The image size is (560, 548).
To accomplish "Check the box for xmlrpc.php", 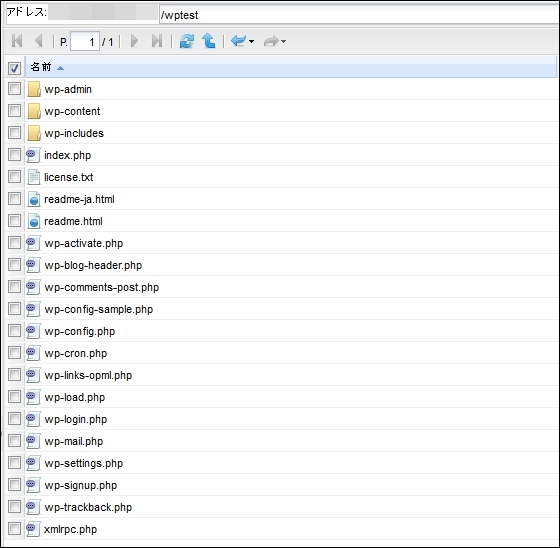I will 14,529.
